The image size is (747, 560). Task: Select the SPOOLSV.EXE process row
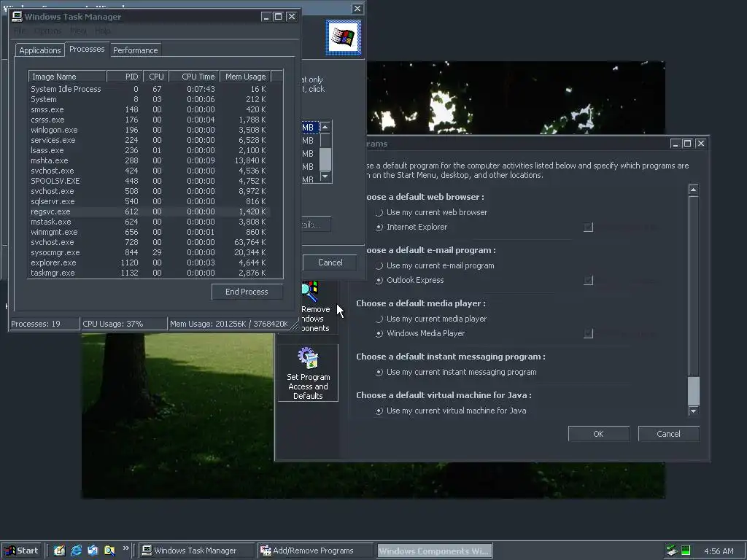[x=150, y=181]
